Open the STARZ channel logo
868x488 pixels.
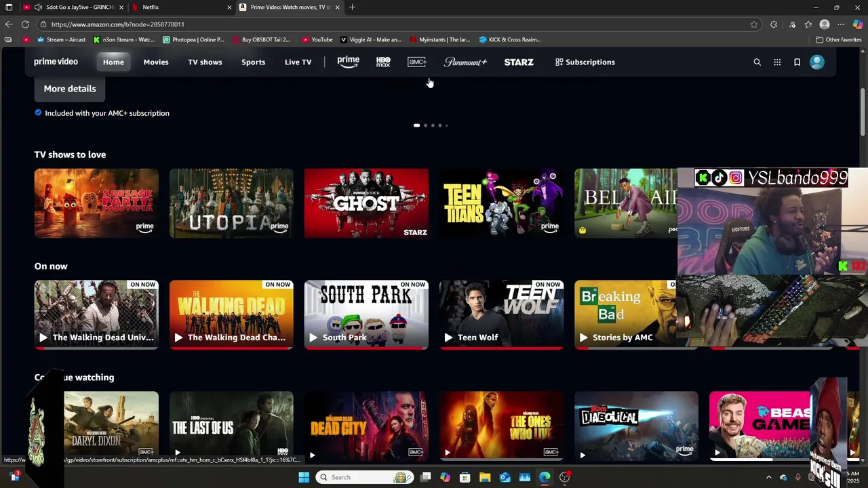pos(519,62)
